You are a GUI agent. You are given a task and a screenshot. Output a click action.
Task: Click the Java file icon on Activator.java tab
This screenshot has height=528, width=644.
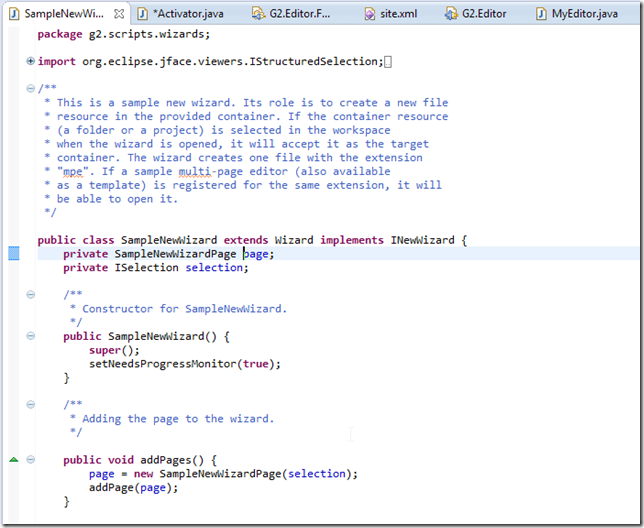143,14
